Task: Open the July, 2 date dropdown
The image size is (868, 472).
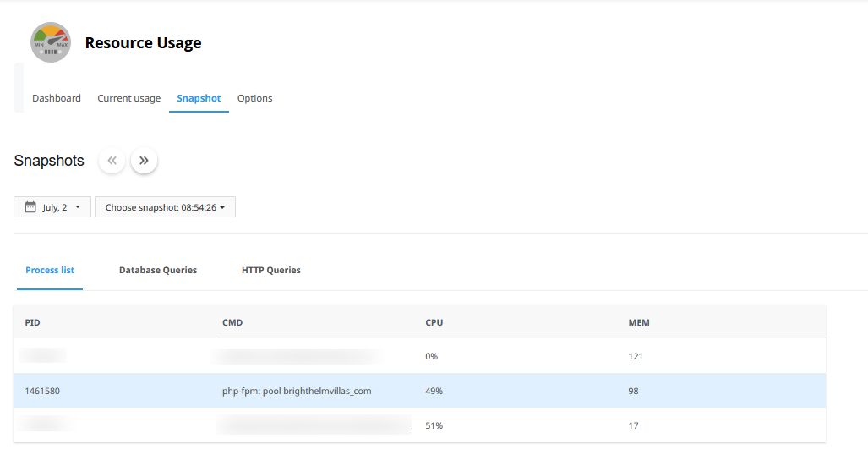Action: (52, 207)
